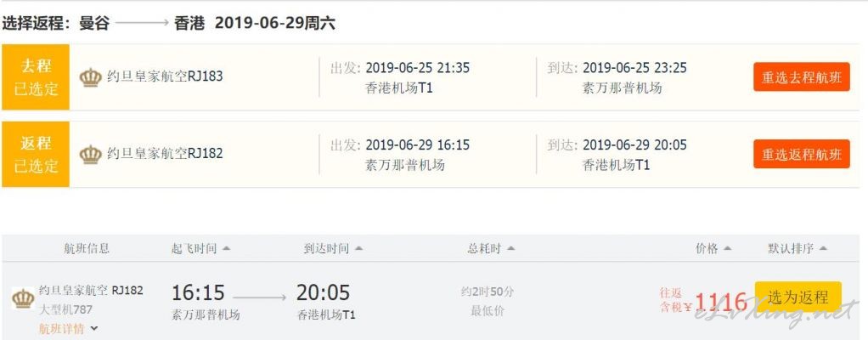Click the sort arrow next to 总耗时
The width and height of the screenshot is (868, 340).
tap(510, 249)
